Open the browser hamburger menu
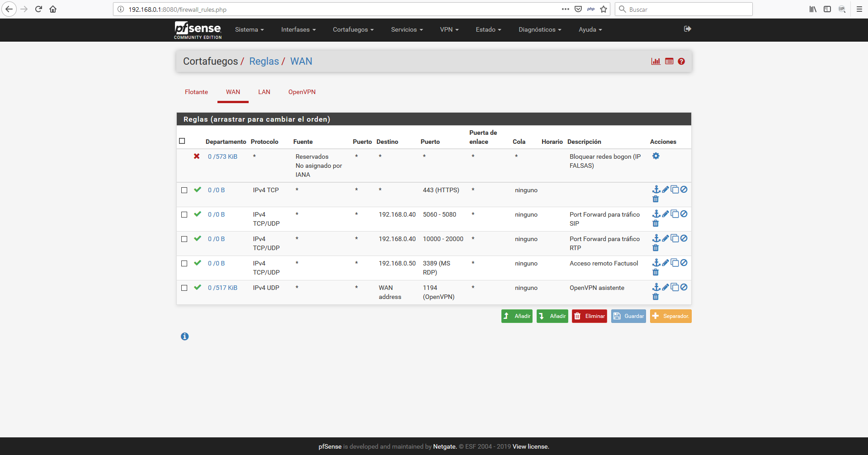 [859, 9]
